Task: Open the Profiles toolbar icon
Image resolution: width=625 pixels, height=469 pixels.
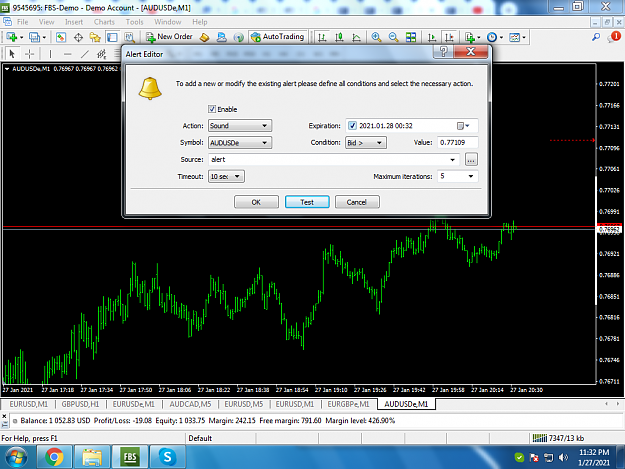Action: (x=34, y=37)
